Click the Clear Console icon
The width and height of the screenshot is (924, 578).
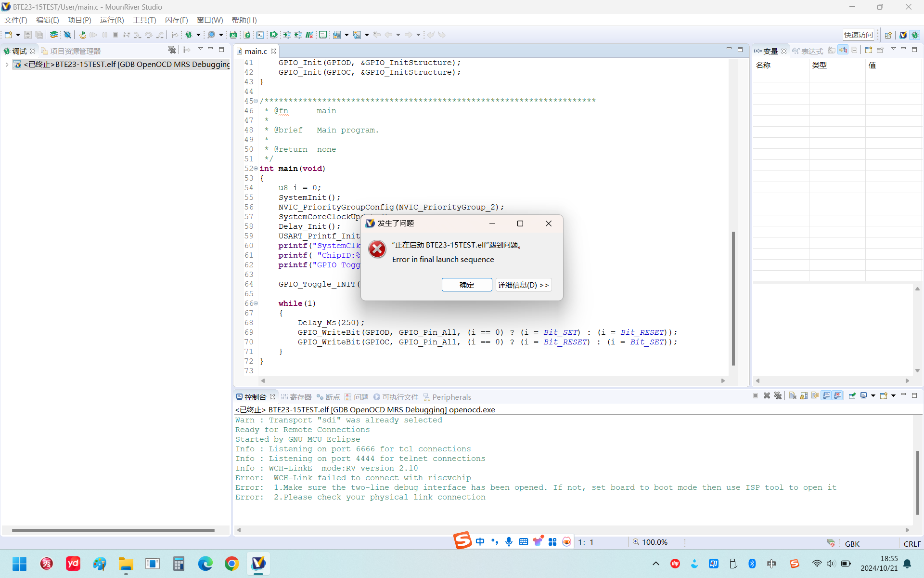click(x=792, y=395)
